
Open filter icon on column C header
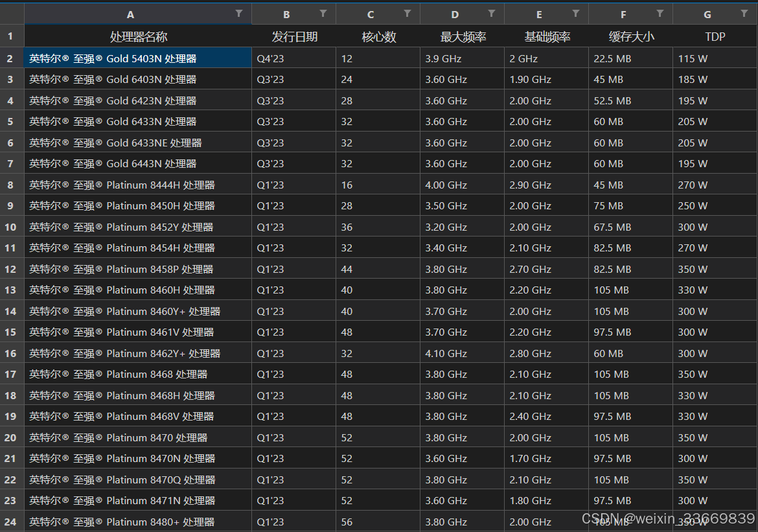(x=407, y=14)
